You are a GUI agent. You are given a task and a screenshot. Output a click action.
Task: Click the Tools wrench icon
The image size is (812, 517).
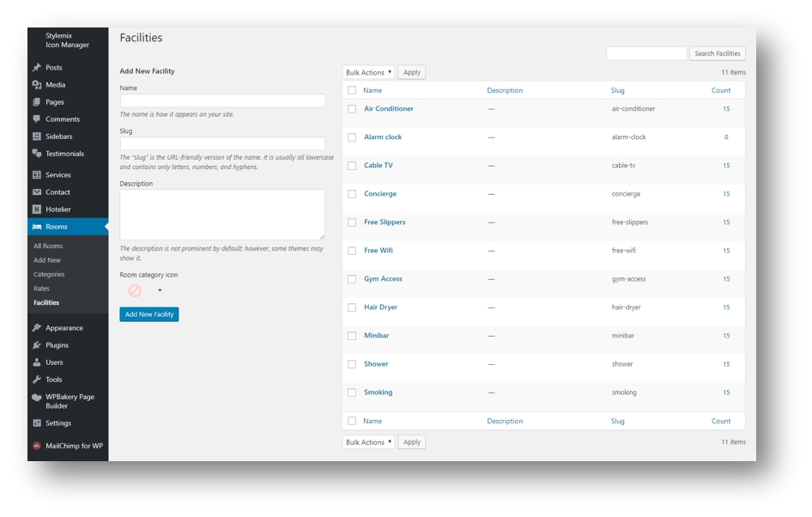pos(37,380)
